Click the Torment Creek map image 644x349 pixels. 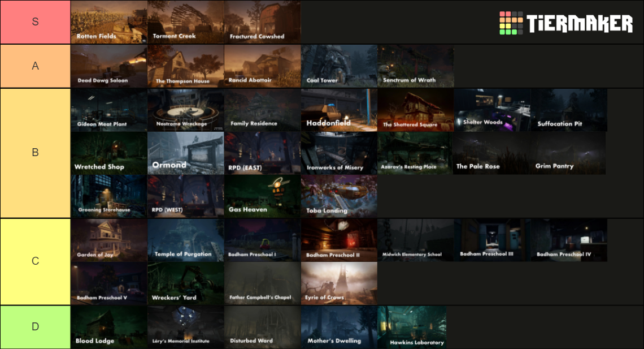click(x=185, y=22)
